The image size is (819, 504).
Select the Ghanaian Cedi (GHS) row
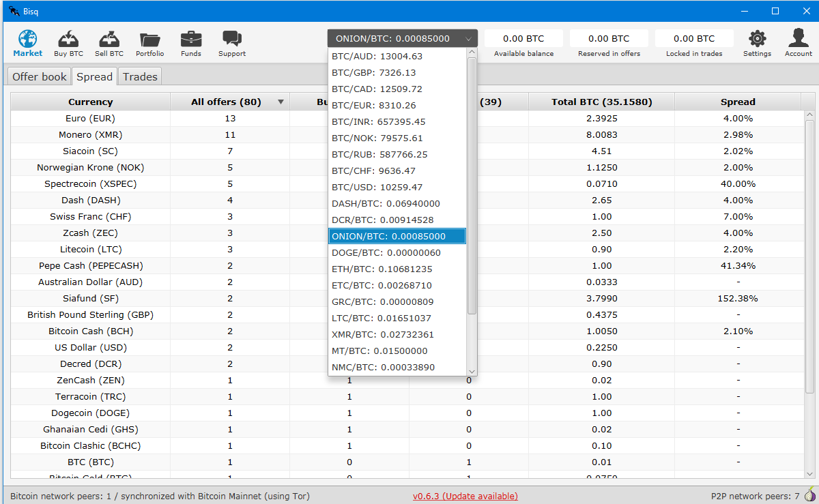[407, 429]
